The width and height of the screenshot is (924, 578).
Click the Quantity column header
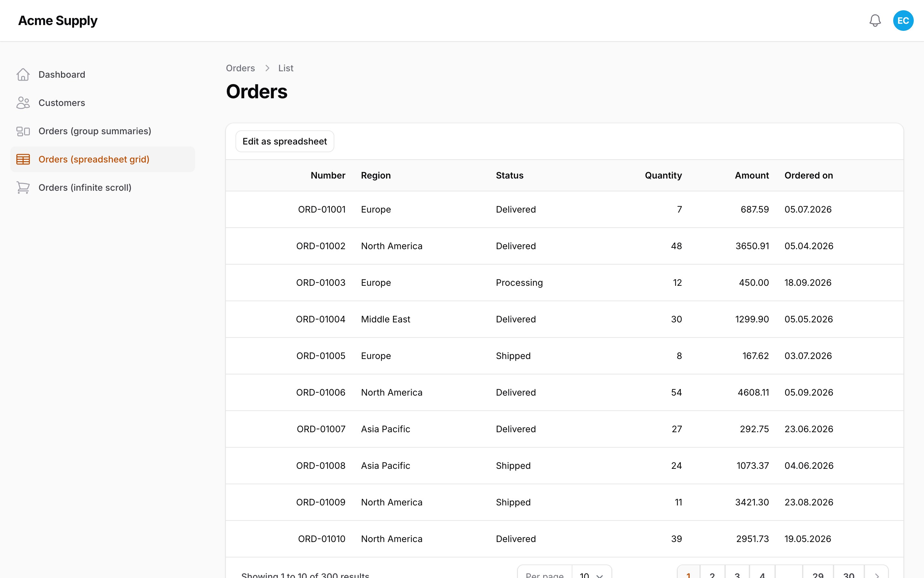click(663, 175)
